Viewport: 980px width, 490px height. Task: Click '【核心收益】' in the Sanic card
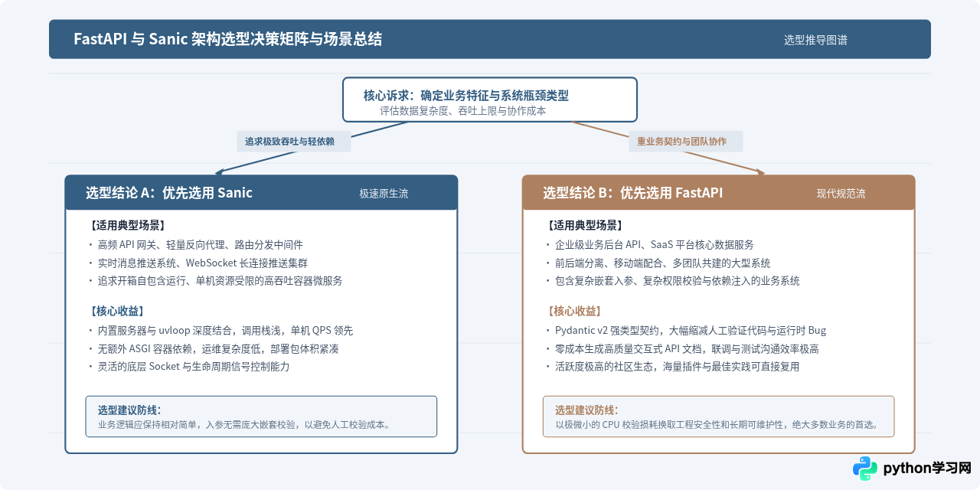point(117,312)
